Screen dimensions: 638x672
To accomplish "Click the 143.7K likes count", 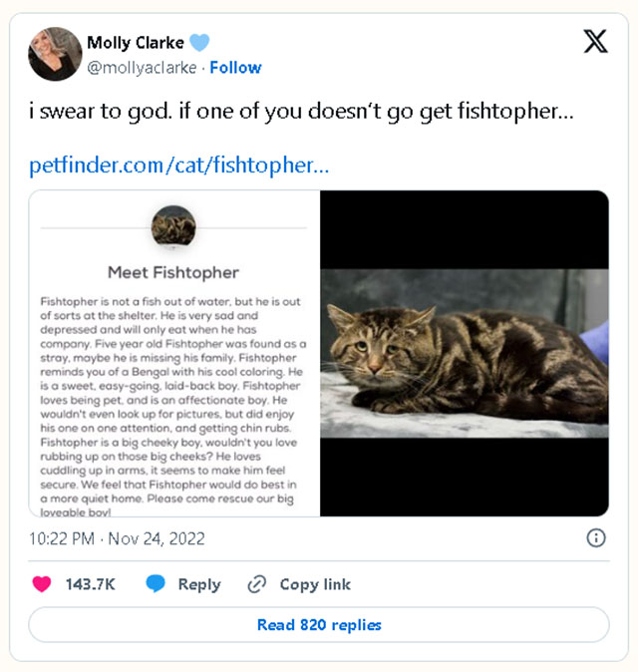I will [x=90, y=584].
